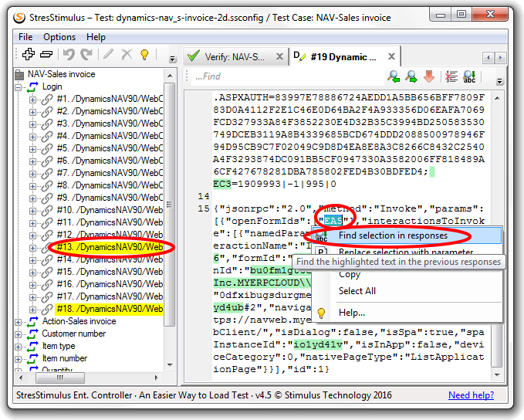The width and height of the screenshot is (524, 420).
Task: Collapse the Login tree node
Action: coord(19,87)
